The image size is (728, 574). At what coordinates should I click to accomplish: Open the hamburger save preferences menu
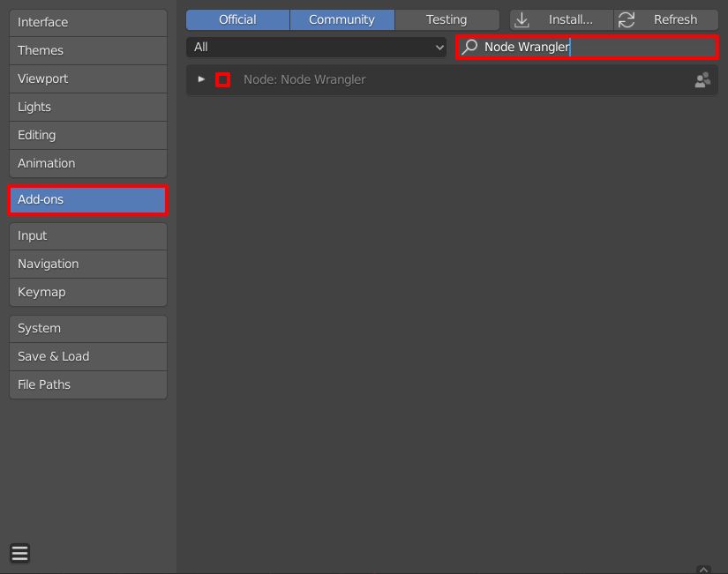tap(20, 553)
